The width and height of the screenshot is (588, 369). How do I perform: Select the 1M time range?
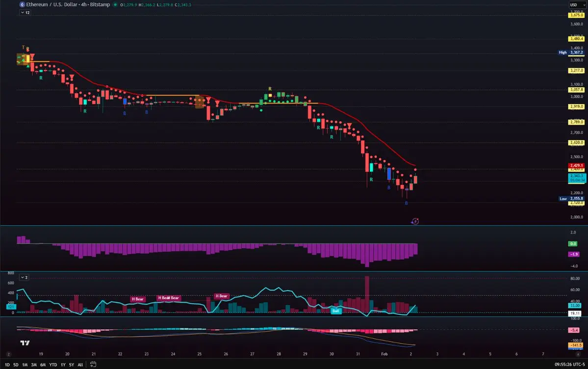click(25, 365)
